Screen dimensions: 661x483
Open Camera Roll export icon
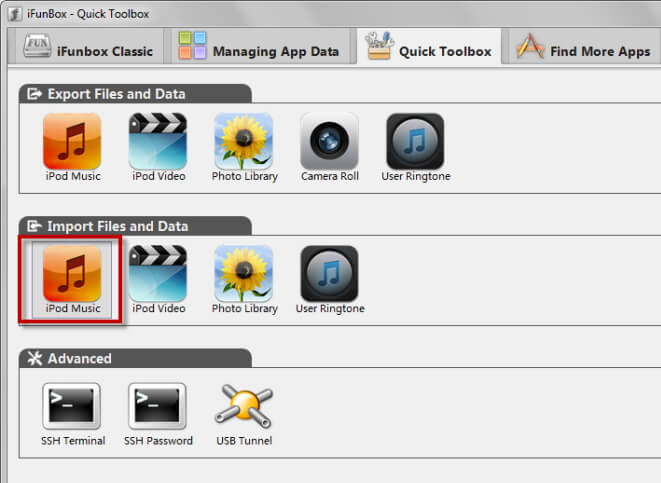(329, 147)
